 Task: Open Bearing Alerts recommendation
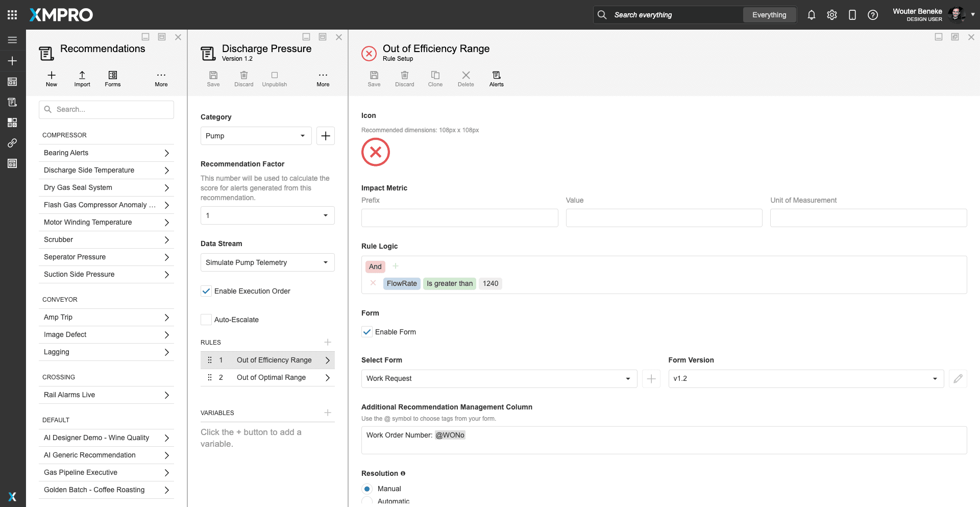106,153
